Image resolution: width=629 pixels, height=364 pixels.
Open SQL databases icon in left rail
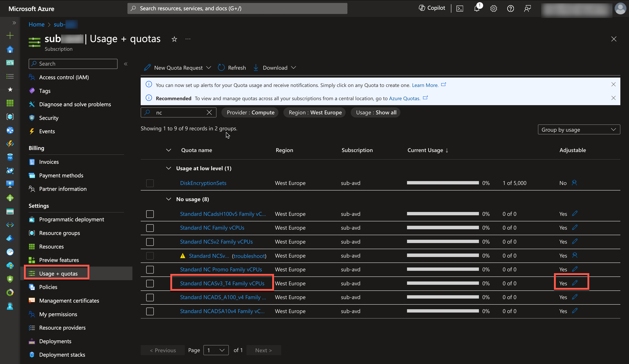pos(10,157)
